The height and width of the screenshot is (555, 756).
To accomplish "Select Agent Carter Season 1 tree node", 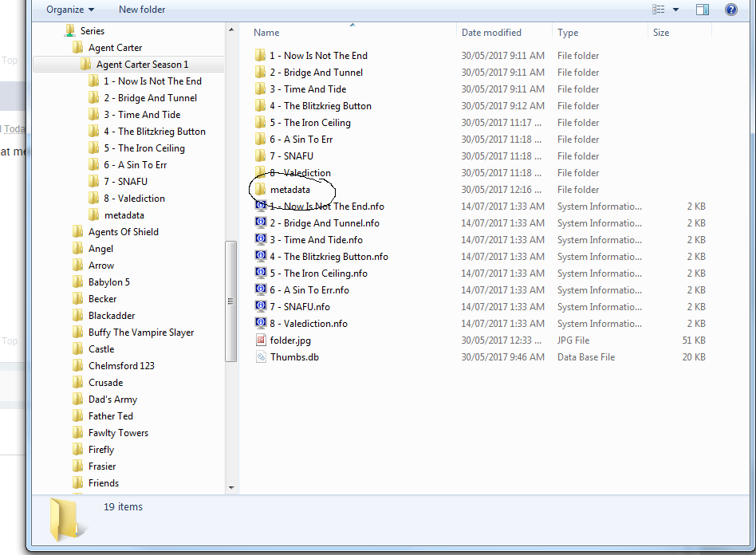I will [x=142, y=65].
